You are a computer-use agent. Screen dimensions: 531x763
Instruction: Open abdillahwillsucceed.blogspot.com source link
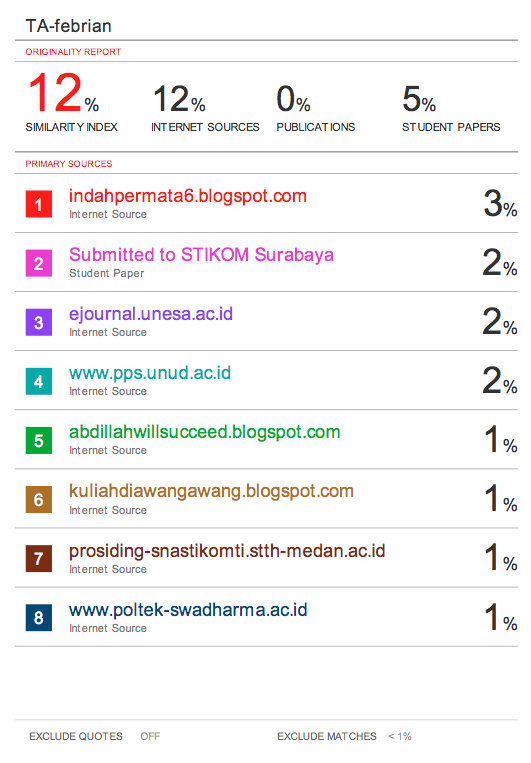pyautogui.click(x=204, y=432)
